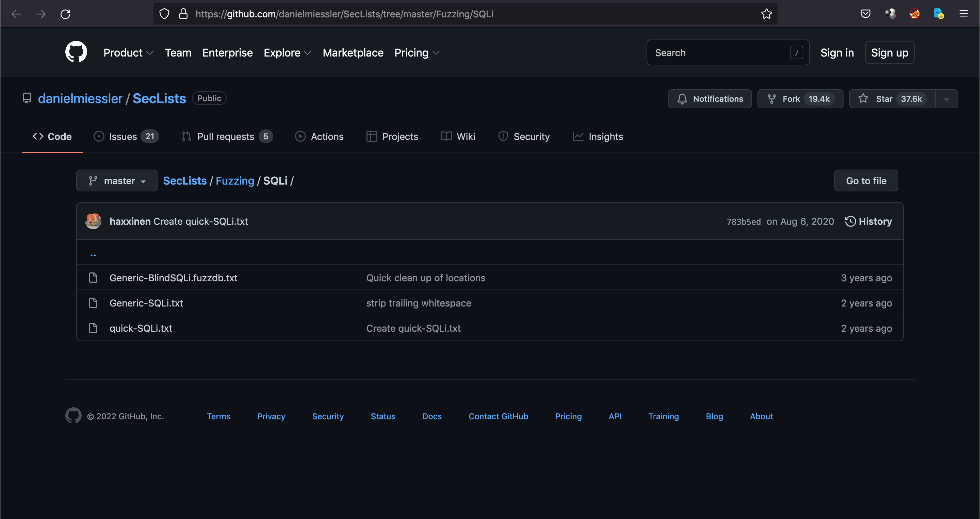Click the red blocked-fox extension icon
Image resolution: width=980 pixels, height=519 pixels.
915,14
